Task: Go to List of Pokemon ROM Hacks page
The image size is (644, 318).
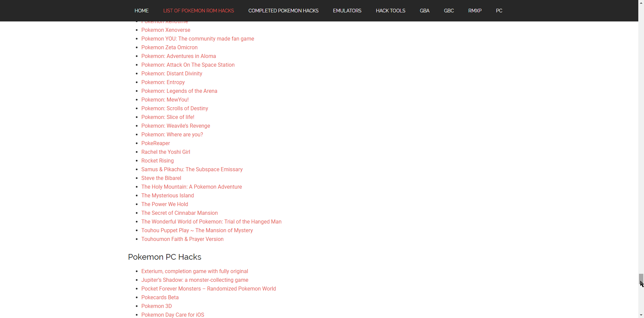Action: pyautogui.click(x=198, y=11)
